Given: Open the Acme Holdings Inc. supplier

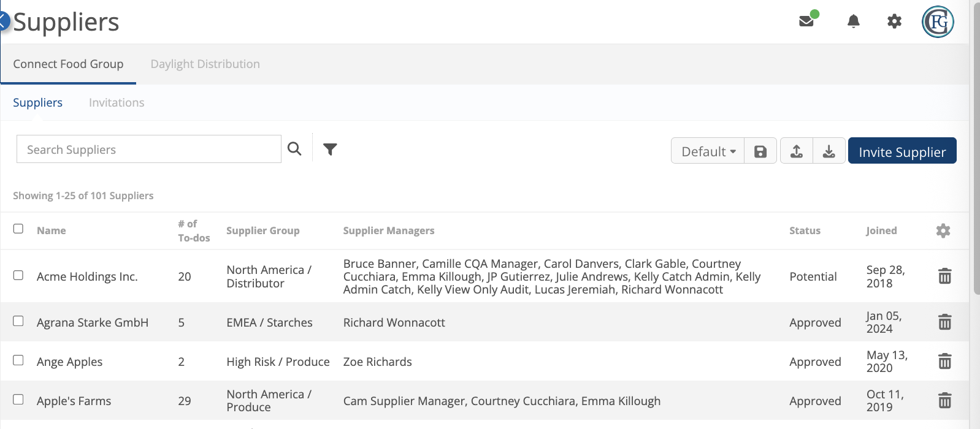Looking at the screenshot, I should (87, 276).
